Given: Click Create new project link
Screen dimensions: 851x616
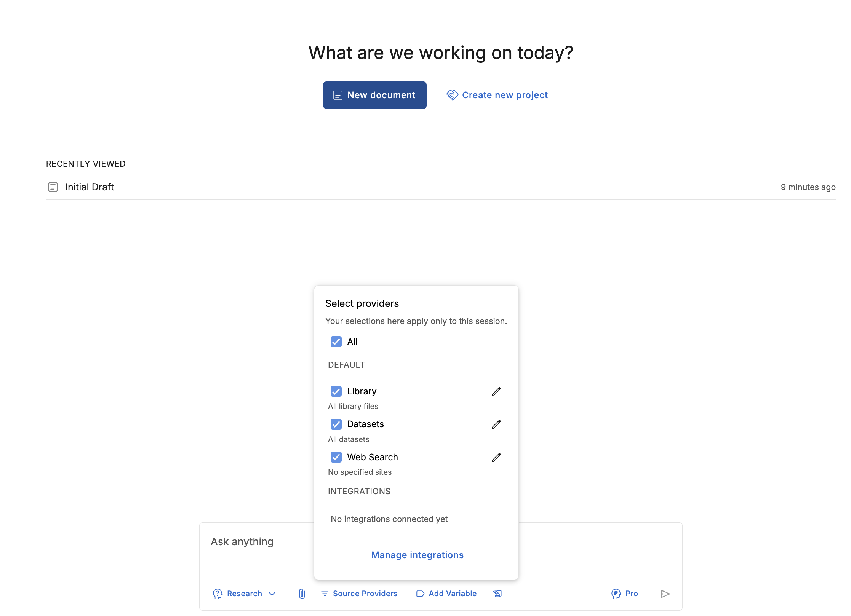Looking at the screenshot, I should (x=497, y=95).
